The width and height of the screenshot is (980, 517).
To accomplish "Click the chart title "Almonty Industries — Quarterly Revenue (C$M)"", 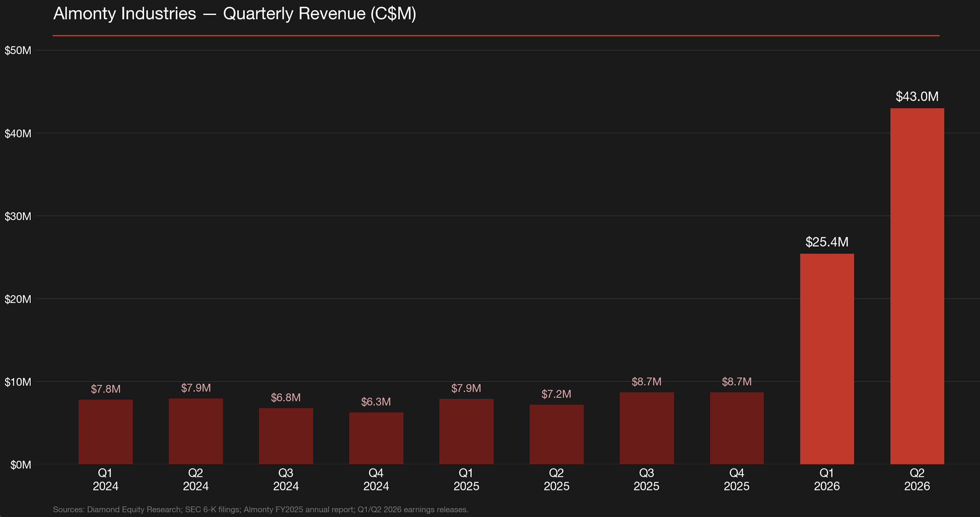I will click(x=235, y=14).
